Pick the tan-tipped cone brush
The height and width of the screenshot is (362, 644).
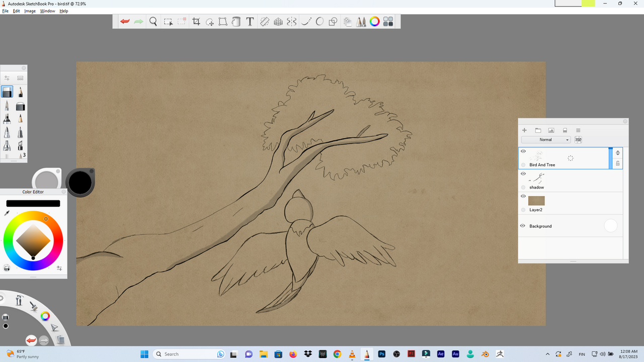tap(20, 119)
